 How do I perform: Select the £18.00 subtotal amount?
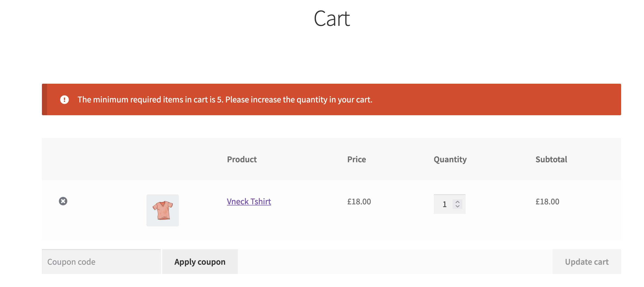coord(547,202)
